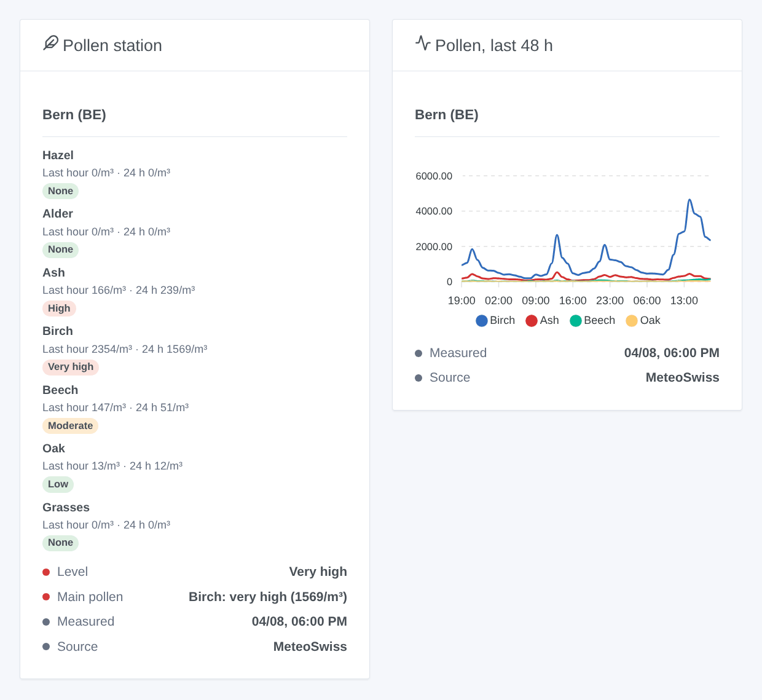
Task: Toggle Oak series in chart legend
Action: pos(643,320)
